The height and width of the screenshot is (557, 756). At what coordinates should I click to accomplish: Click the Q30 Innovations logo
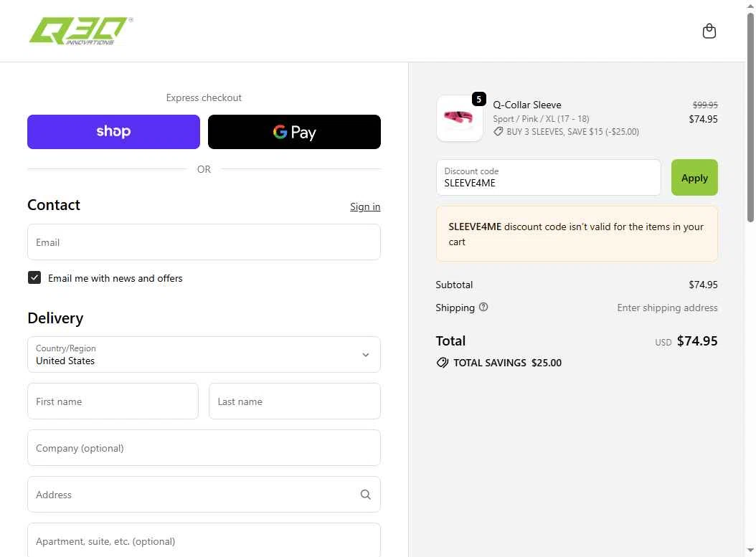point(81,32)
